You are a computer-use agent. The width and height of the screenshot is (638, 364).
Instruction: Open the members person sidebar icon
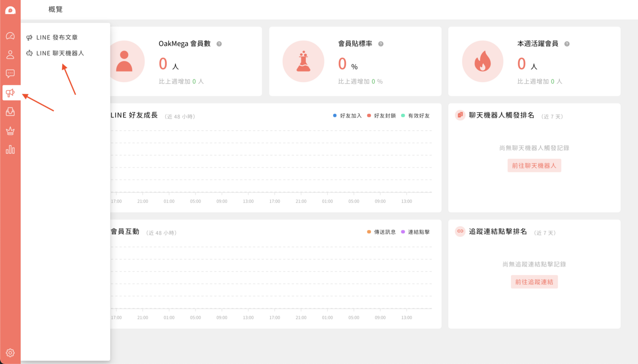(10, 55)
